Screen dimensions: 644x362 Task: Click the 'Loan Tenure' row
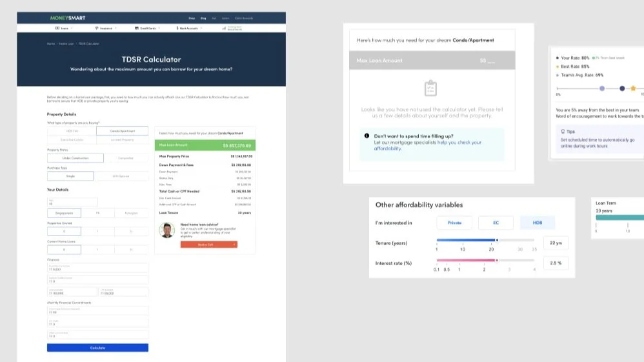point(205,213)
